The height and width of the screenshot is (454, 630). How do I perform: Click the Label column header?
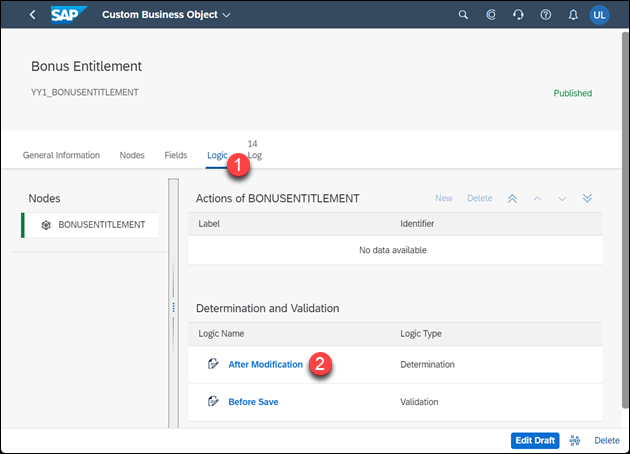click(209, 224)
